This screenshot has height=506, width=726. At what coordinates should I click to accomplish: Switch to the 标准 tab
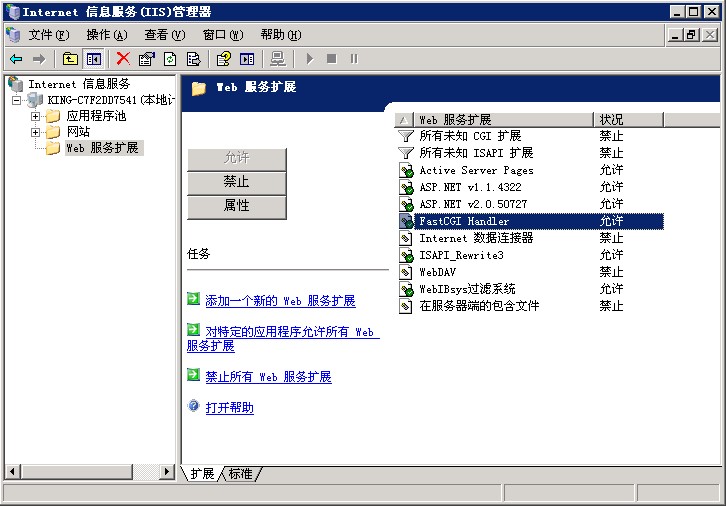click(241, 474)
